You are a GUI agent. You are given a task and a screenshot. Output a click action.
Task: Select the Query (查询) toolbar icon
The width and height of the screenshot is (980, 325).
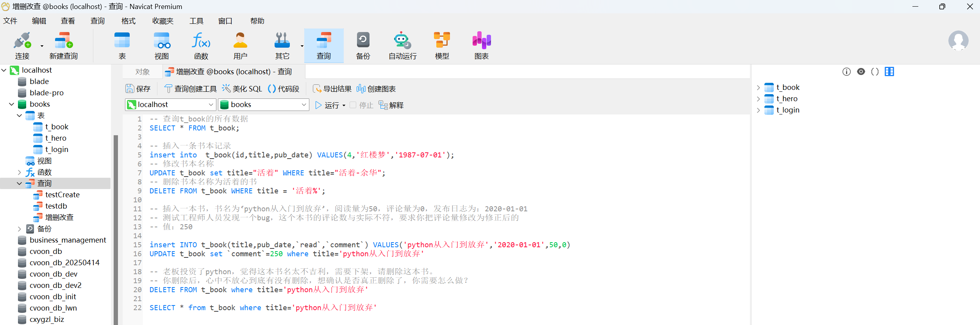coord(324,46)
